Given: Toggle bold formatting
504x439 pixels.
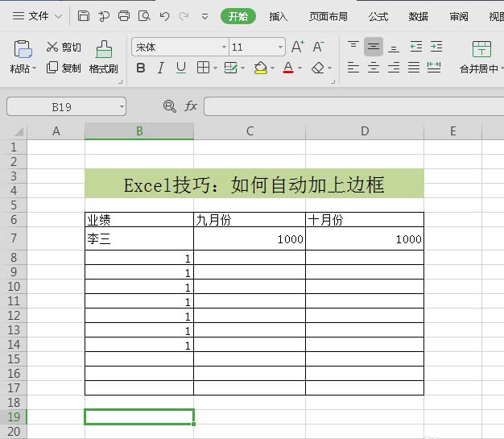Looking at the screenshot, I should pyautogui.click(x=140, y=68).
